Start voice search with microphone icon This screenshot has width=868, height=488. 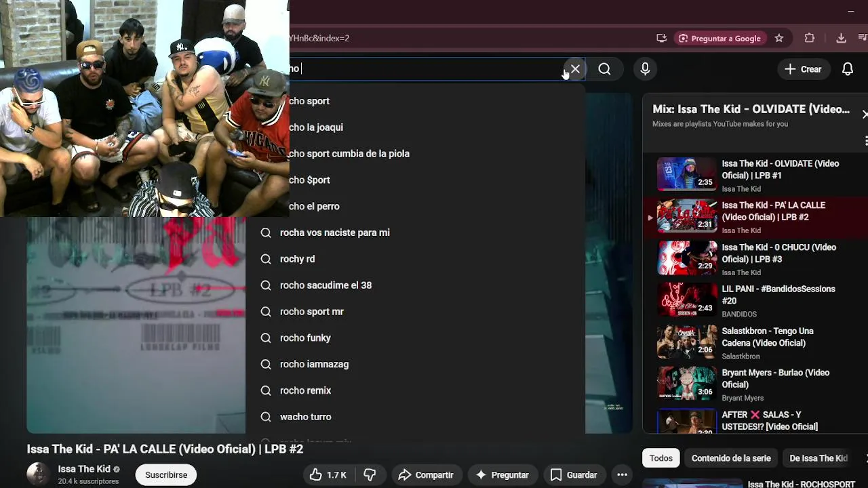pos(645,69)
